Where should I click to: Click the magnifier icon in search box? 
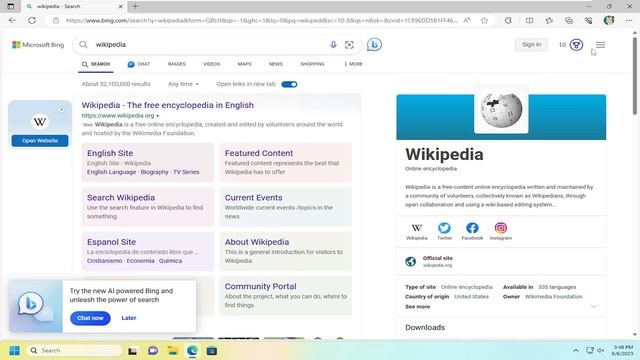(83, 44)
